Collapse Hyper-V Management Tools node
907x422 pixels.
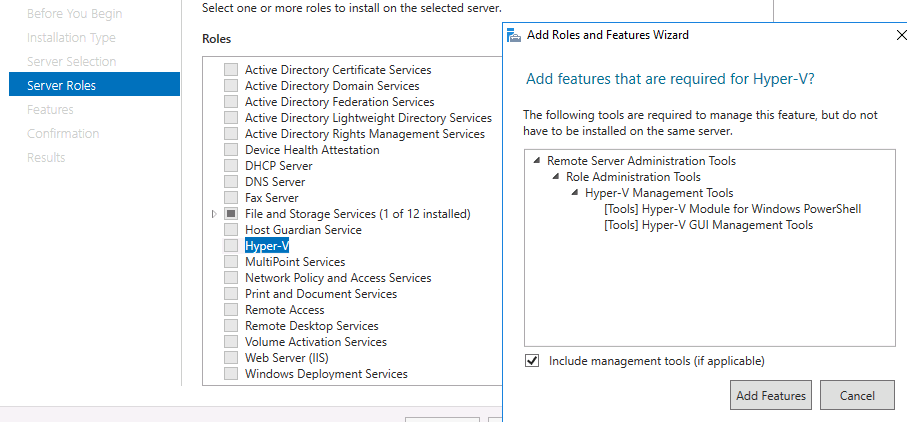574,193
